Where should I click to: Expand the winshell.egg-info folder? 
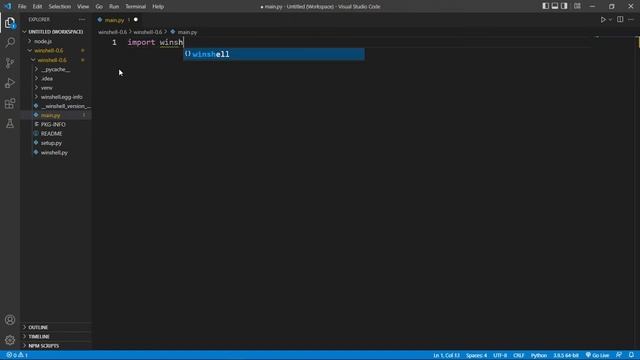tap(61, 97)
